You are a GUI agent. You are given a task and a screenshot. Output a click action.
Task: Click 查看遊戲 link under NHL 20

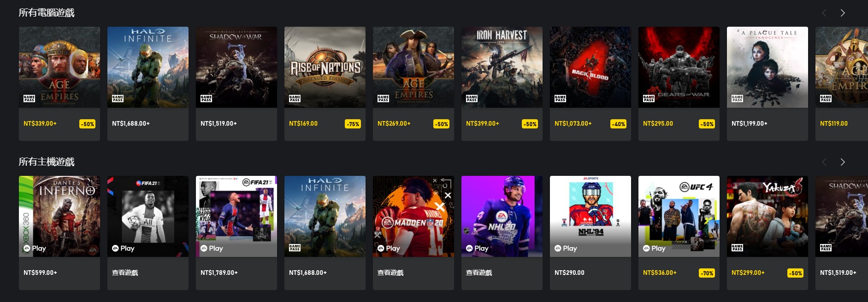(479, 273)
